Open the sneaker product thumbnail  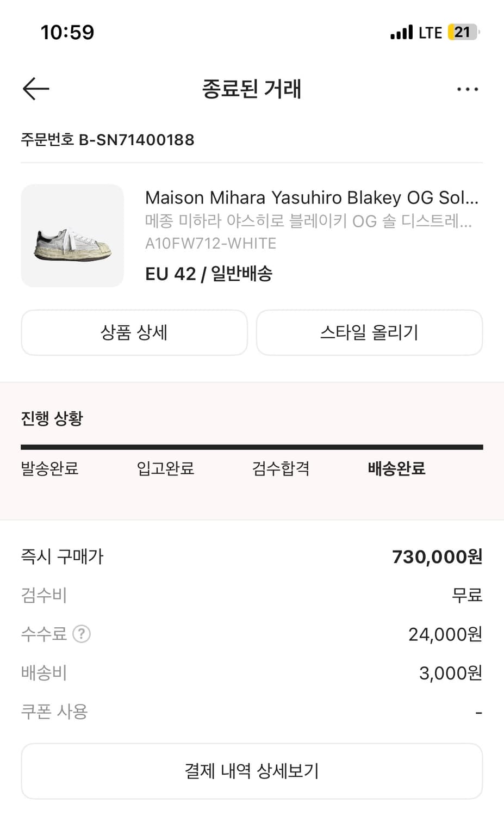[x=72, y=236]
